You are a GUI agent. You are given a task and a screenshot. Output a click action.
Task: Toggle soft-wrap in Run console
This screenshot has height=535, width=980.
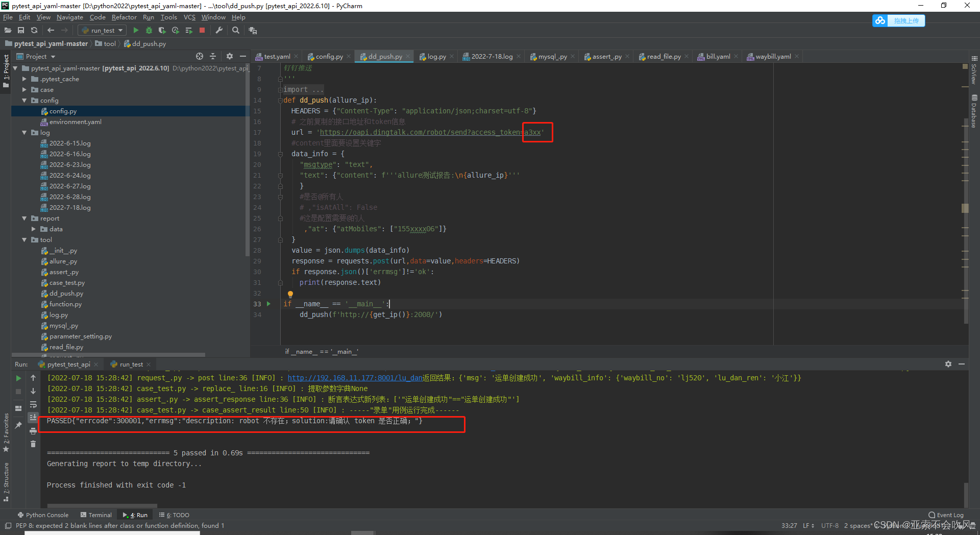click(x=33, y=404)
